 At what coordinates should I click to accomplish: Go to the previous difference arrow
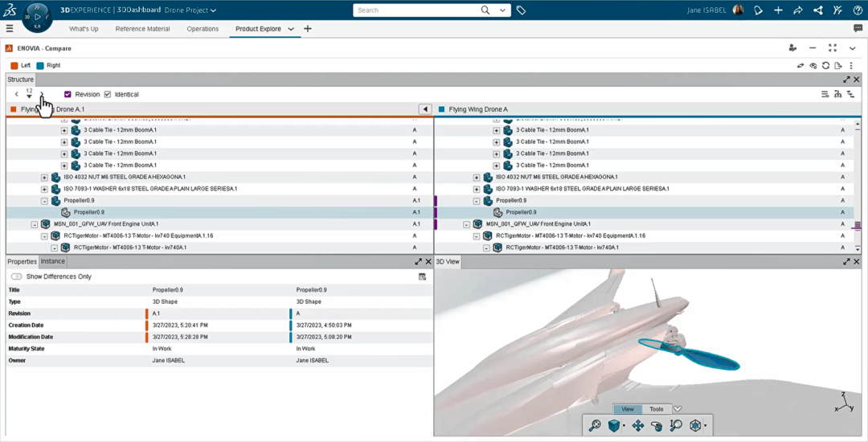tap(17, 95)
